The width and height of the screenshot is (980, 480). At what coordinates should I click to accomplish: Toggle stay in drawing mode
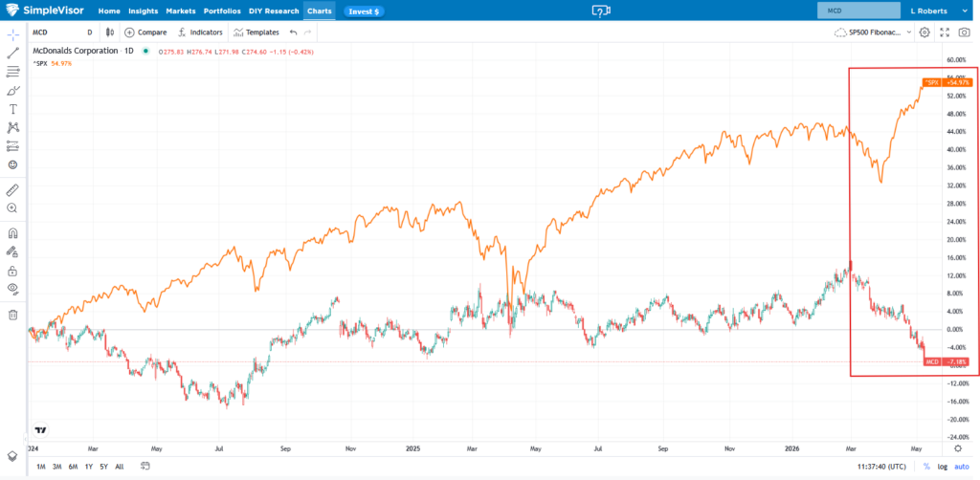coord(12,252)
